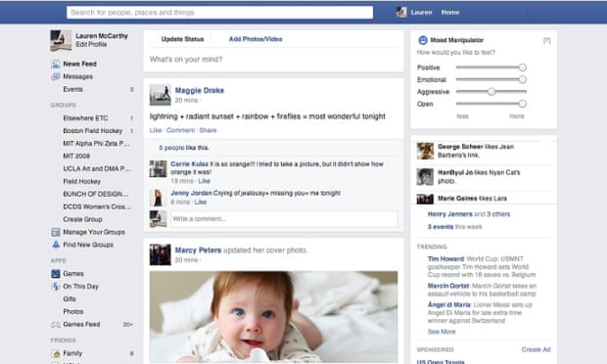Click Home in the top bar
Image resolution: width=607 pixels, height=364 pixels.
(450, 13)
